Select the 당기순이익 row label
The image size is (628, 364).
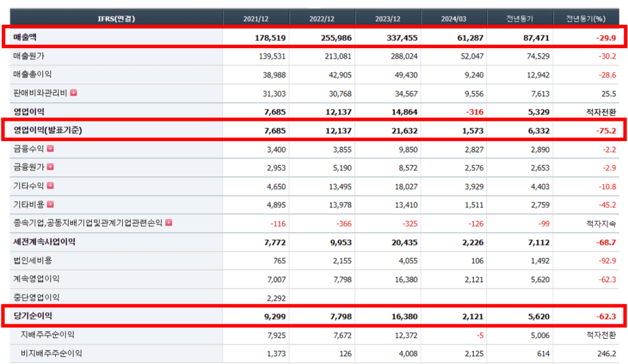[x=33, y=316]
